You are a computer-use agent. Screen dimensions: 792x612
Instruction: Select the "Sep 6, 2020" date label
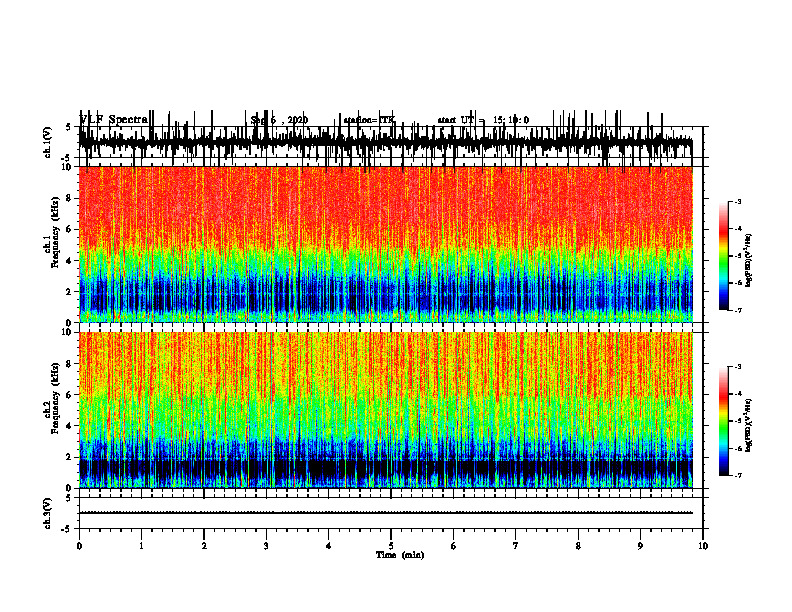coord(279,120)
